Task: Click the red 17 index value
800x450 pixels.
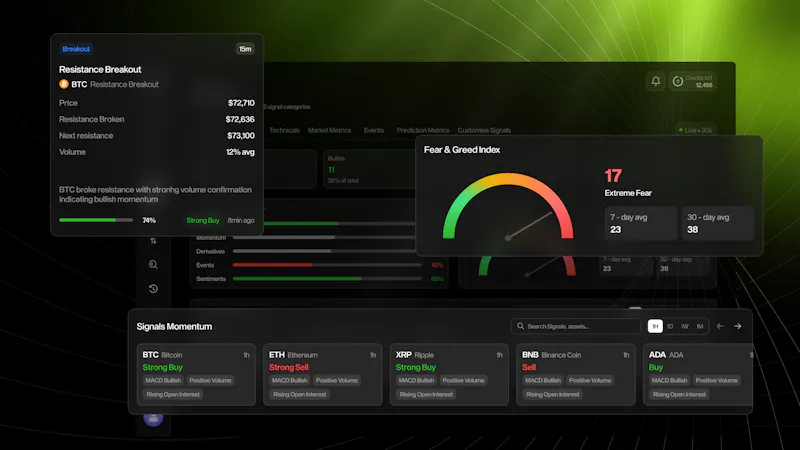Action: pos(613,176)
